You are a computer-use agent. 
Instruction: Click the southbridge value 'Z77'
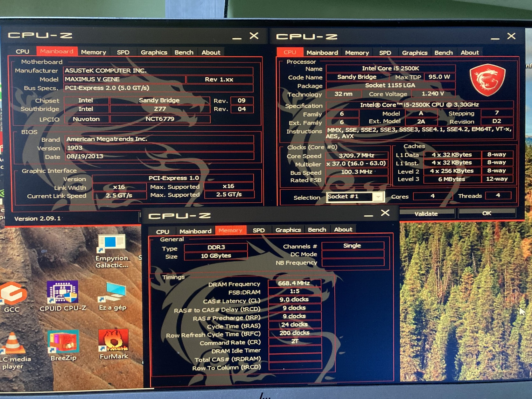point(160,109)
